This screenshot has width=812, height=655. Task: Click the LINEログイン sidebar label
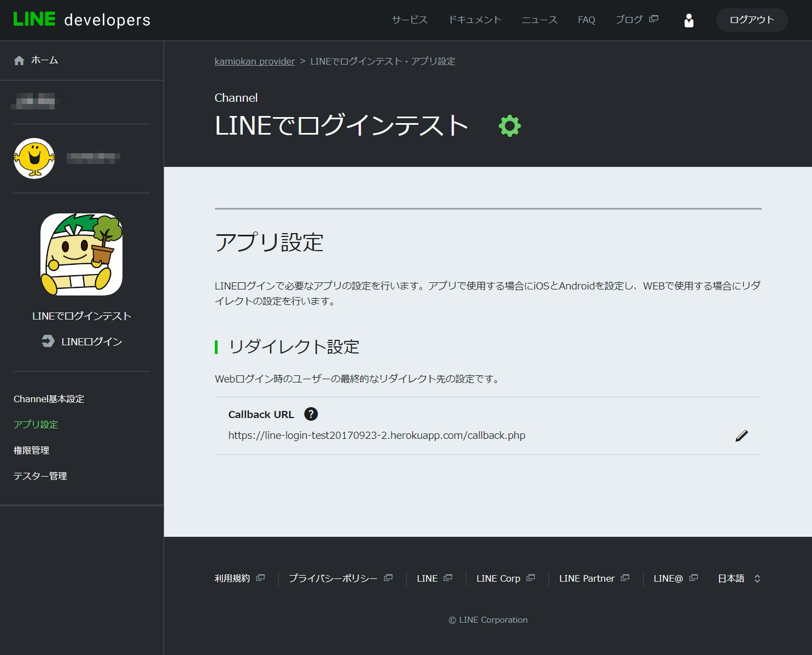pyautogui.click(x=91, y=341)
